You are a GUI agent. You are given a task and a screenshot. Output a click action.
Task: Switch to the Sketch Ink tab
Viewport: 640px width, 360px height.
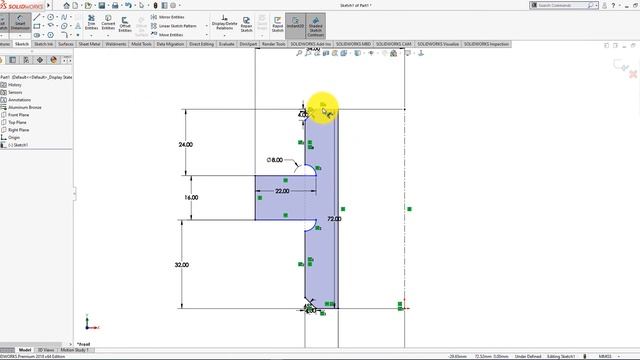[43, 44]
